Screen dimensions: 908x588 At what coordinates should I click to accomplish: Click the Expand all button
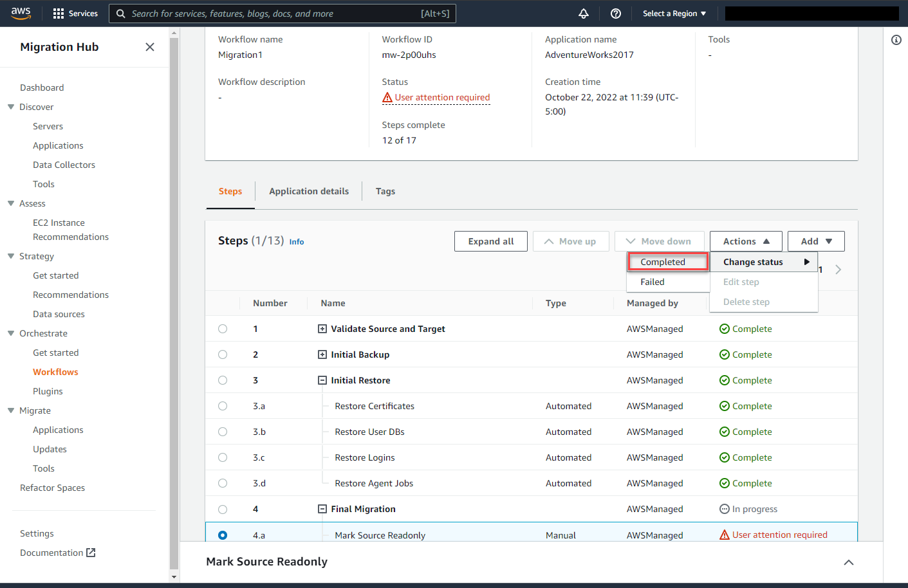pyautogui.click(x=491, y=241)
